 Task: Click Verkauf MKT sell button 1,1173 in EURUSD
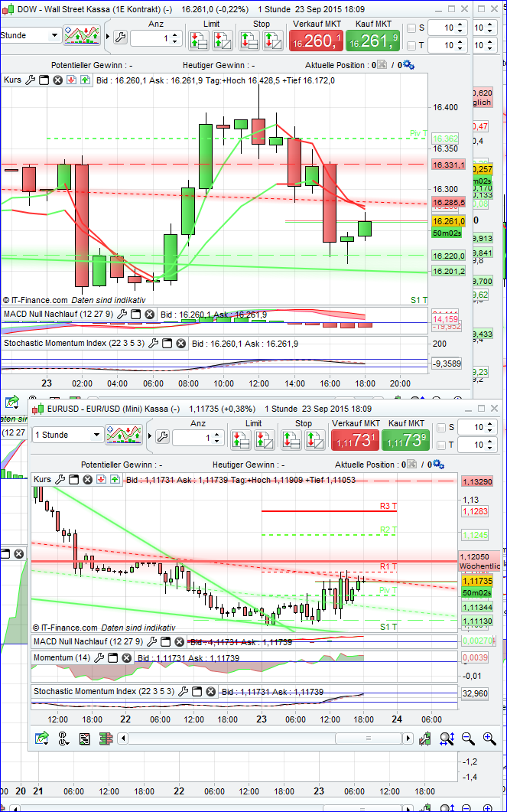tap(354, 439)
